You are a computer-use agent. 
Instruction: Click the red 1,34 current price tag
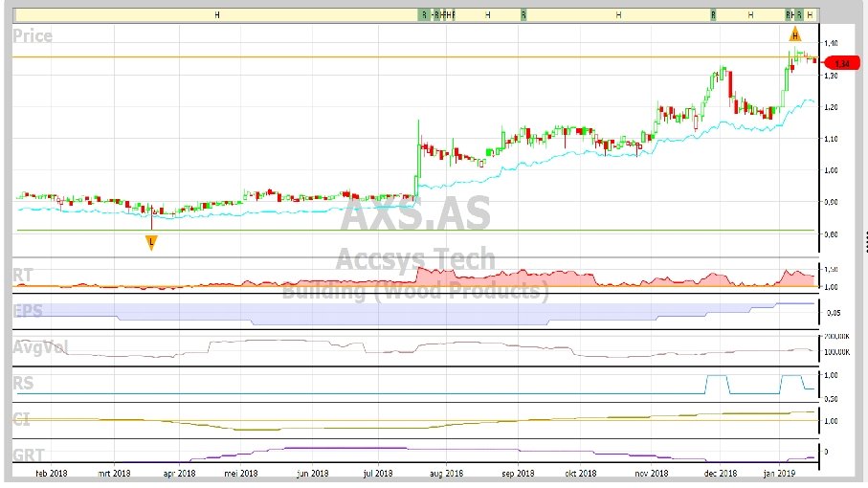[841, 63]
